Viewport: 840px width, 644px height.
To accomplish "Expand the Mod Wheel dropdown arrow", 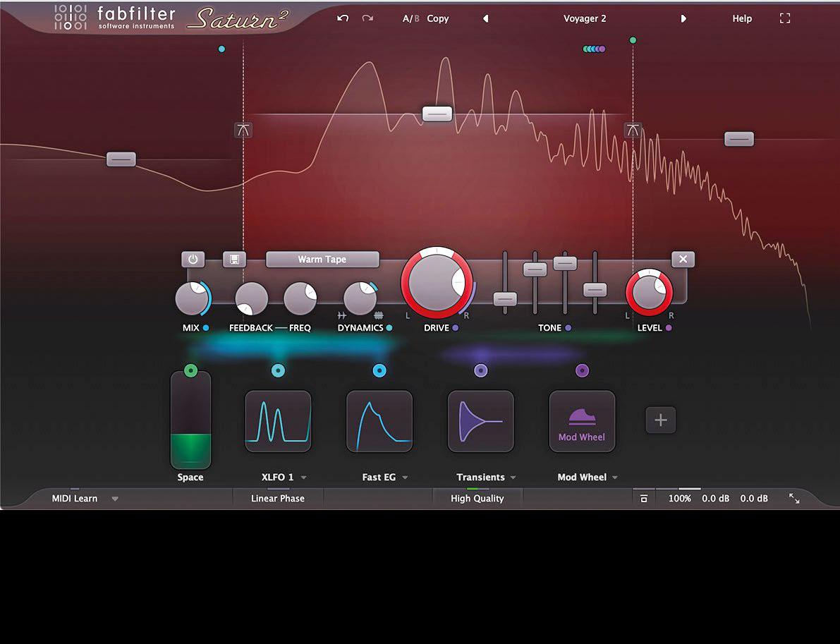I will [x=615, y=478].
